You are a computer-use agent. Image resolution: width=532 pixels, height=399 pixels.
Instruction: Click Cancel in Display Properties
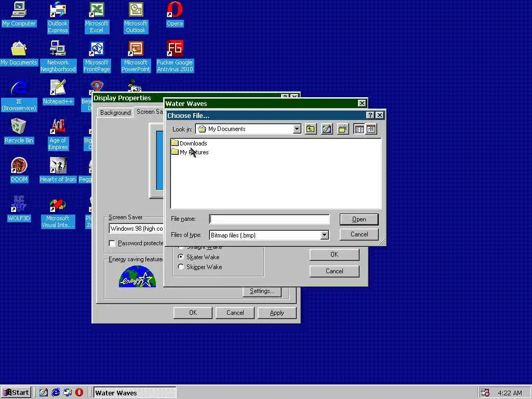[x=235, y=313]
